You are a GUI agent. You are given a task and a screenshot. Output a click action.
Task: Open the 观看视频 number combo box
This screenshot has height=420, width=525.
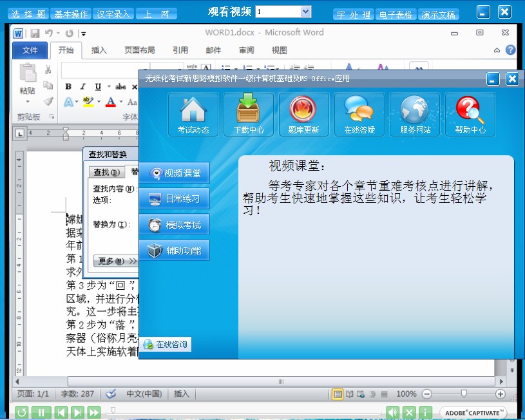click(283, 12)
